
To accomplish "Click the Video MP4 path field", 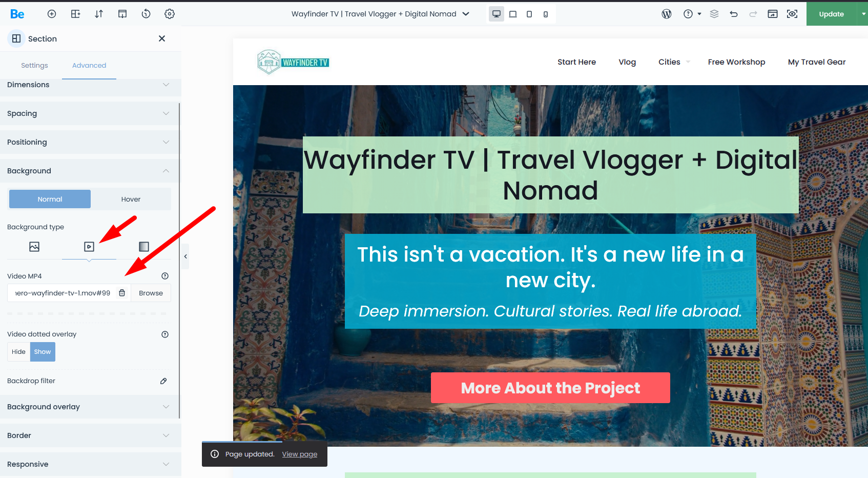I will (63, 293).
